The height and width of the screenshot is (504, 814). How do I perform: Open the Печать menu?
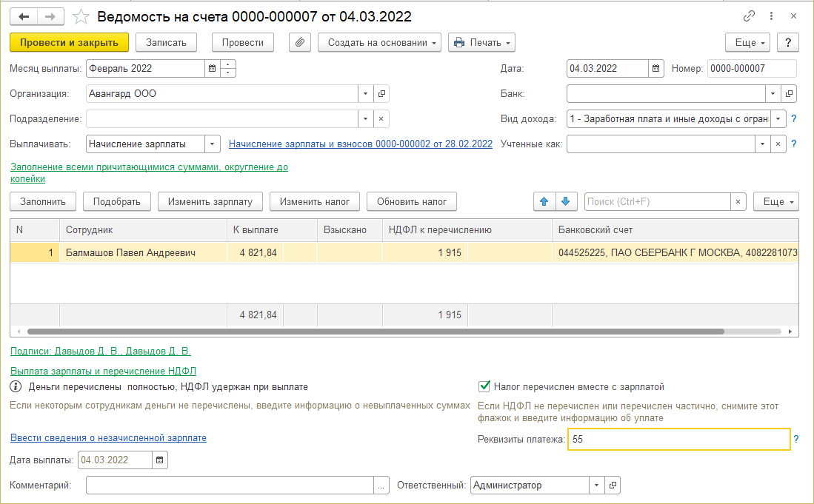(481, 42)
